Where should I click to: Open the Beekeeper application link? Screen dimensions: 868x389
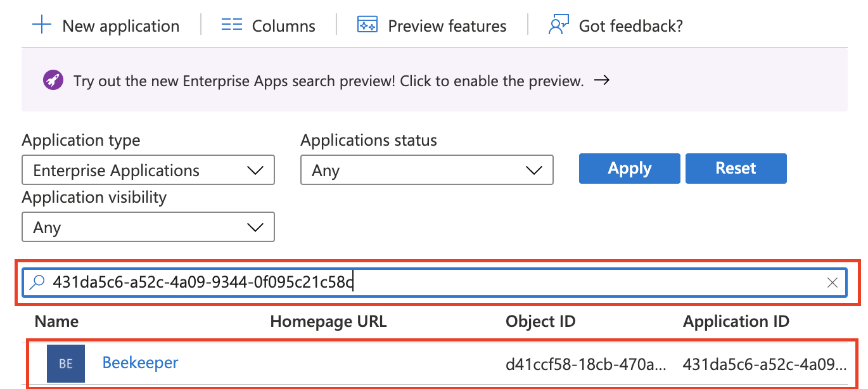pos(140,362)
